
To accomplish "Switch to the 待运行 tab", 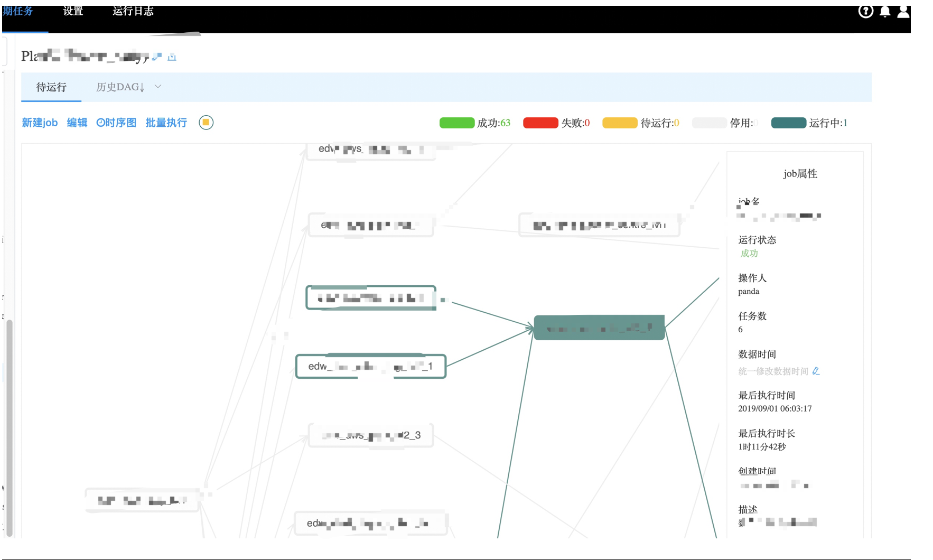I will pyautogui.click(x=51, y=87).
